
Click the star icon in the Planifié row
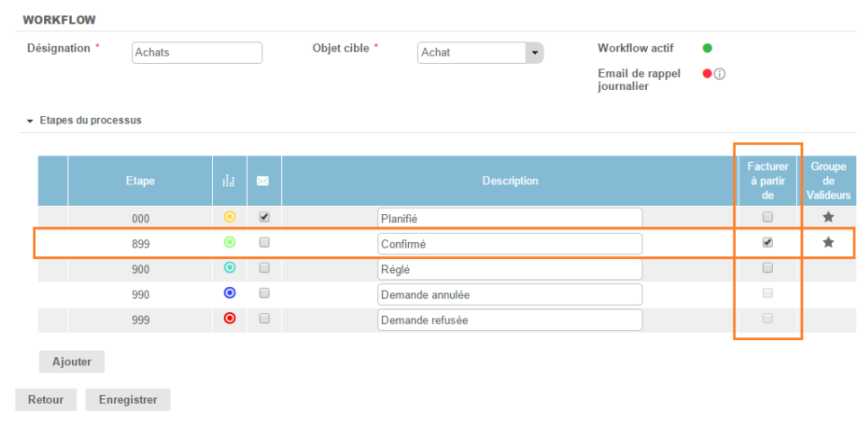828,217
